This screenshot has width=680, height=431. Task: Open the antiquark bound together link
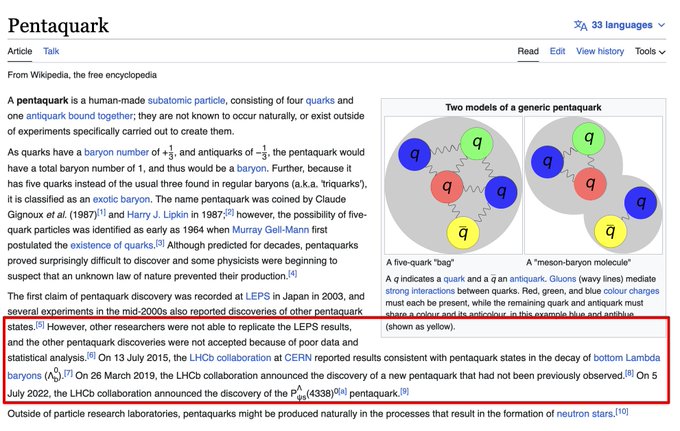79,116
